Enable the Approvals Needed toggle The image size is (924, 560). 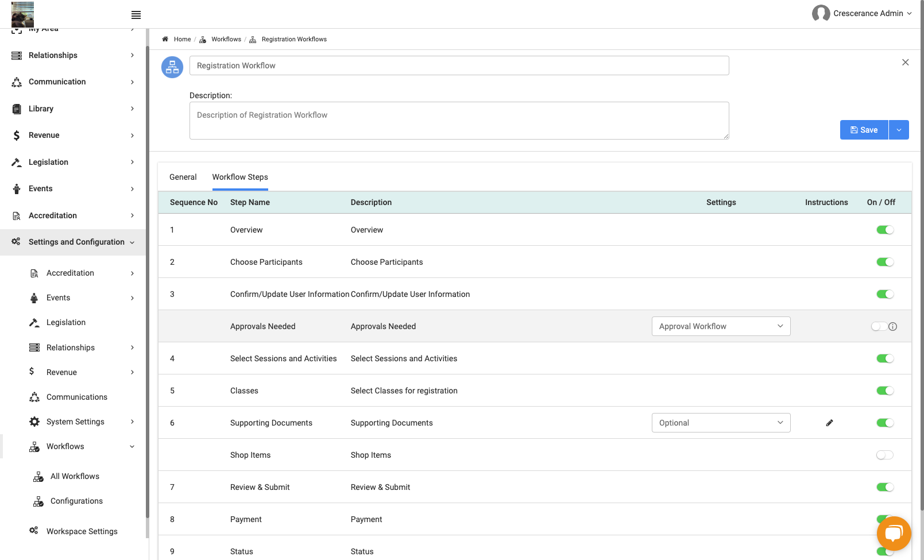pyautogui.click(x=879, y=326)
